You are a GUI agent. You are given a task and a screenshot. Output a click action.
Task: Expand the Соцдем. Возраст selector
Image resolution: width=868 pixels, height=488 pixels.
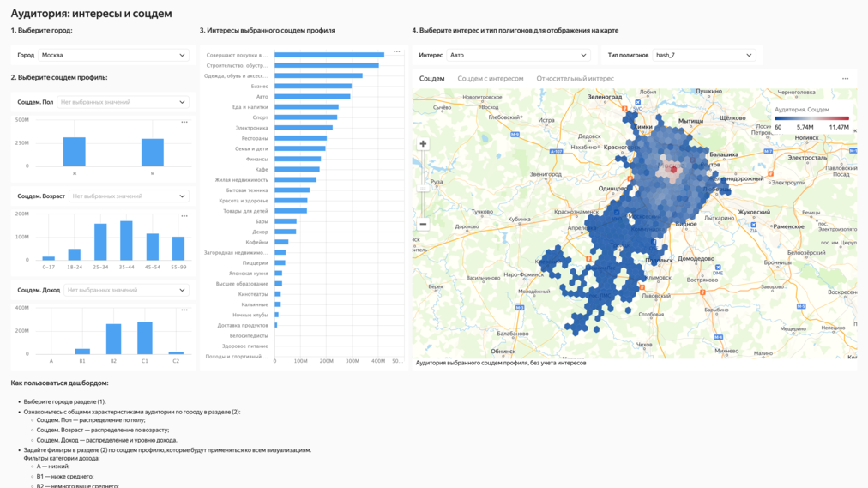[129, 196]
